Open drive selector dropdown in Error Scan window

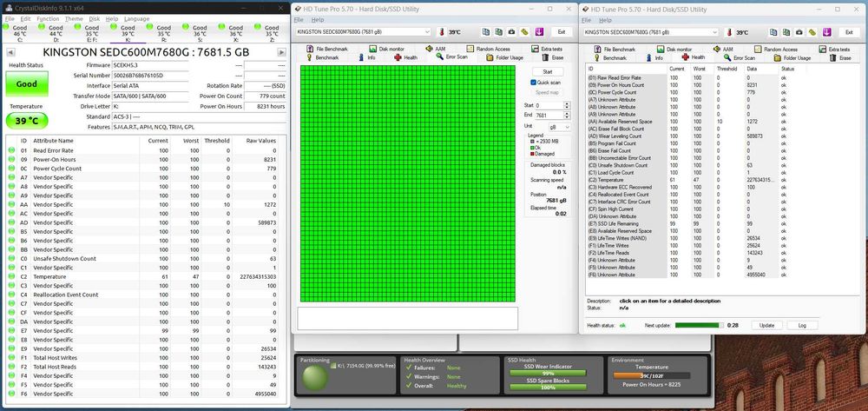click(363, 32)
